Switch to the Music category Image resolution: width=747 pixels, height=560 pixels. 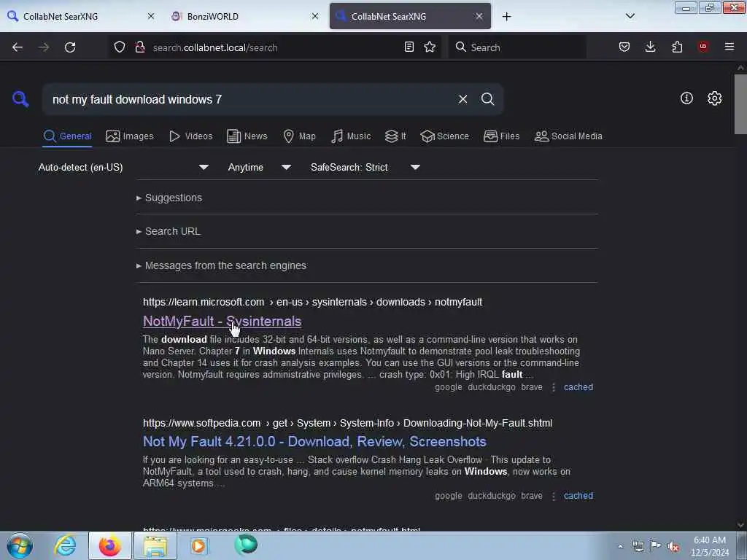[x=351, y=136]
